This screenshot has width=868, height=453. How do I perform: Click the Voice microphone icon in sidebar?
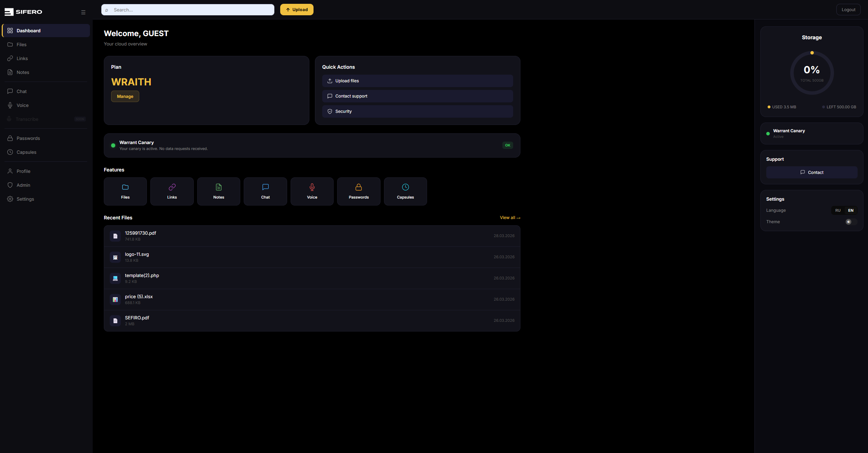(10, 105)
